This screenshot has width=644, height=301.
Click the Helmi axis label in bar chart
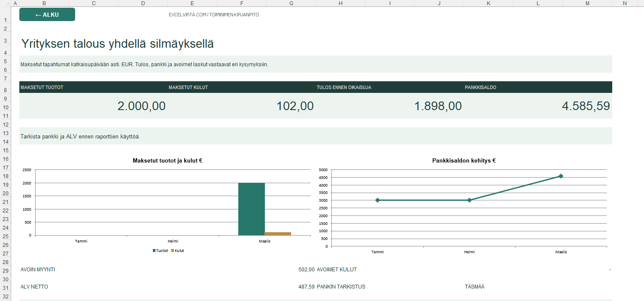[x=173, y=241]
